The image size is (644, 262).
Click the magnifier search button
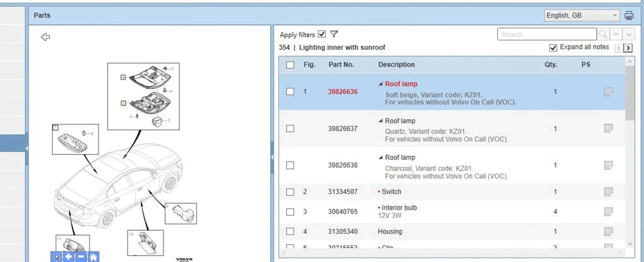point(603,34)
